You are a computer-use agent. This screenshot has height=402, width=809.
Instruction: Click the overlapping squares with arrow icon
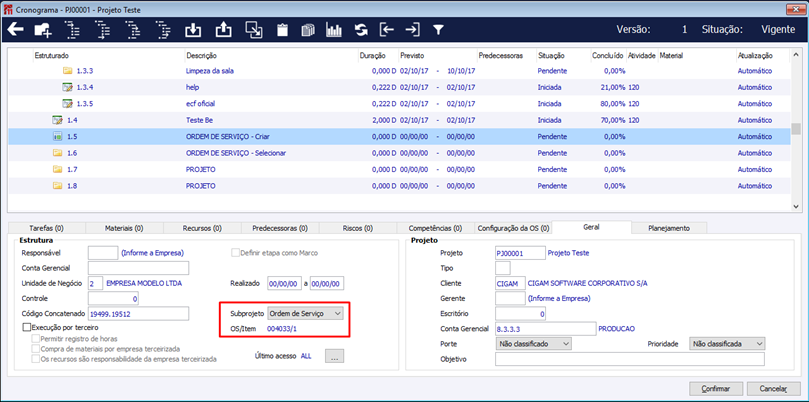[253, 30]
